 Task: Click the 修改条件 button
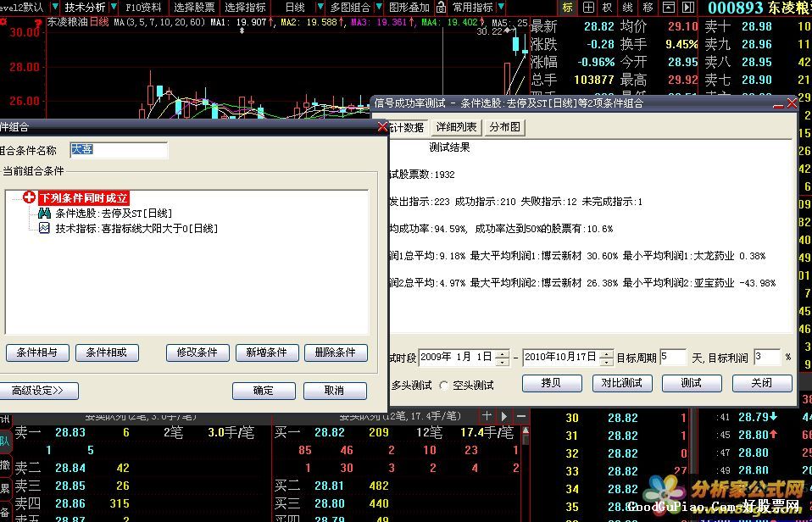click(197, 353)
